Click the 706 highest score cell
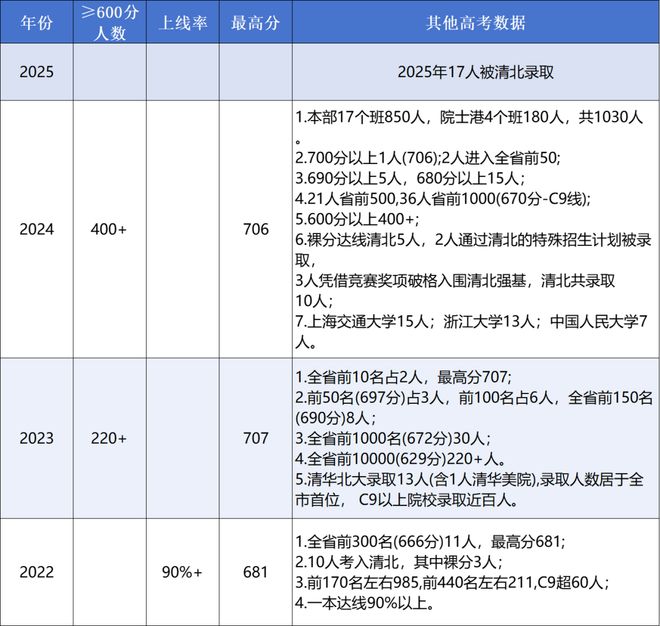660x626 pixels. click(x=255, y=229)
